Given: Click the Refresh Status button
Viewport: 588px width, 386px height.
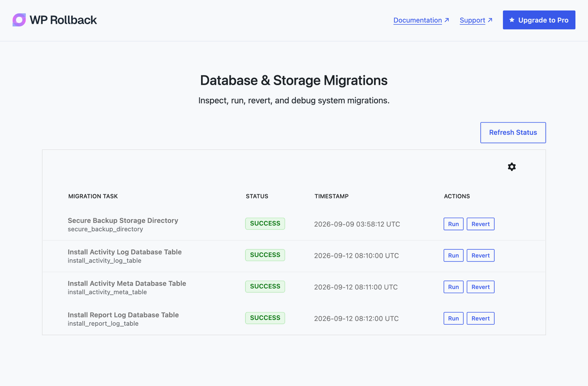Looking at the screenshot, I should click(x=513, y=133).
